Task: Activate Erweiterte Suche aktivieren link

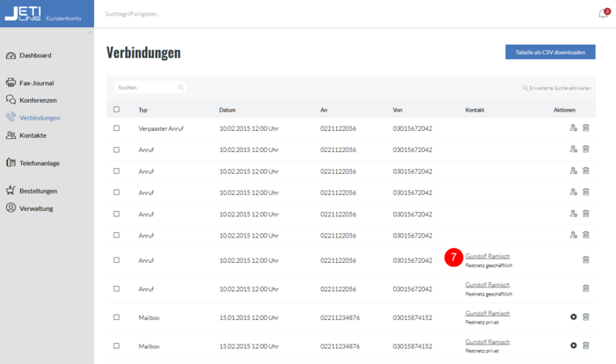Action: pos(557,88)
